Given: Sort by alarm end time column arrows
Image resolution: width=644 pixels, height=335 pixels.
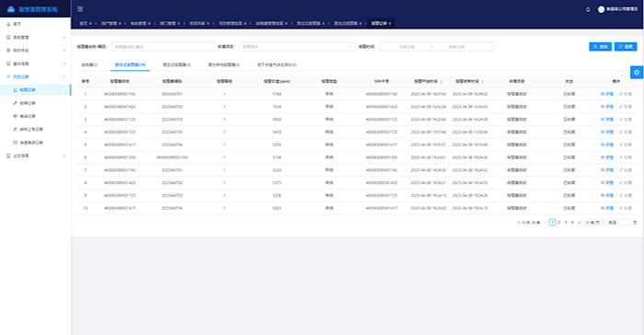Looking at the screenshot, I should [483, 82].
